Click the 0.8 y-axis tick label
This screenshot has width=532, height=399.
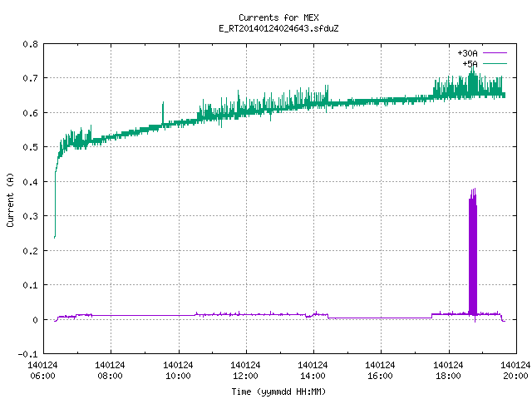(x=30, y=44)
